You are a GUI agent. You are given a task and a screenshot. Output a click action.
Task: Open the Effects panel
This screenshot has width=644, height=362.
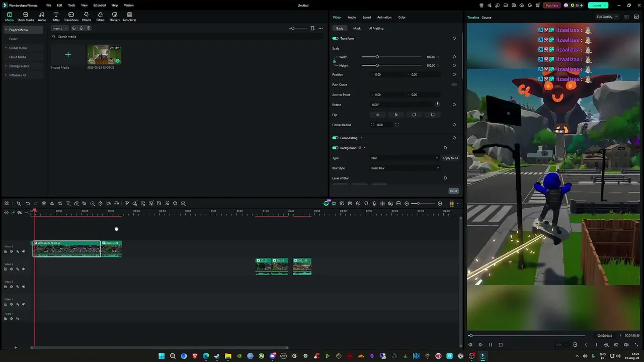87,17
